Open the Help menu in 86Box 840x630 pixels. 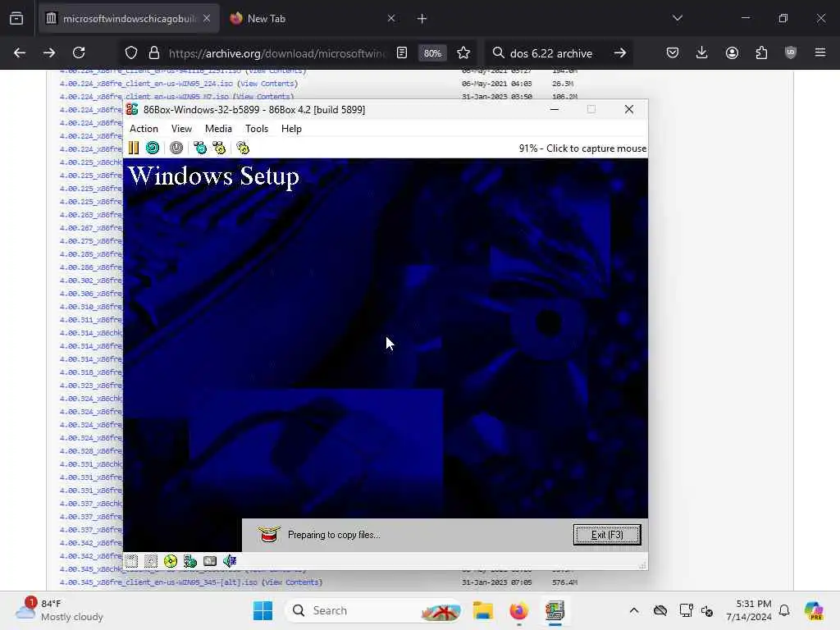[x=291, y=129]
